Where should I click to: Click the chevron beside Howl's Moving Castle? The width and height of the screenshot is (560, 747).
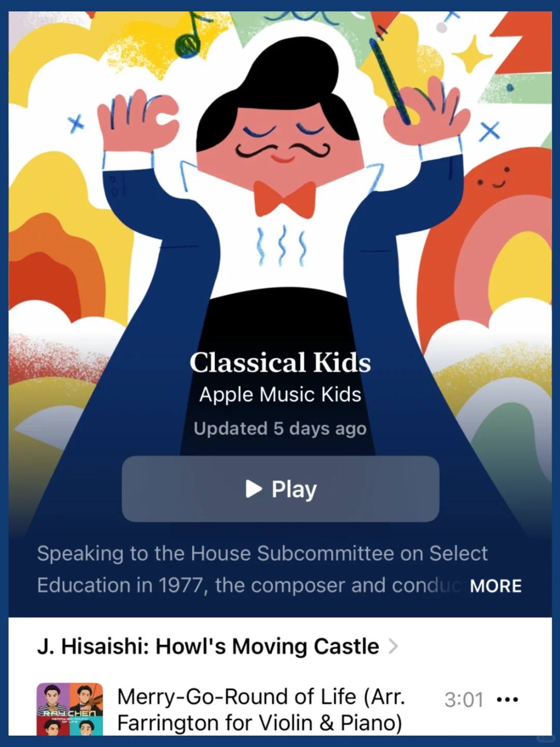394,646
